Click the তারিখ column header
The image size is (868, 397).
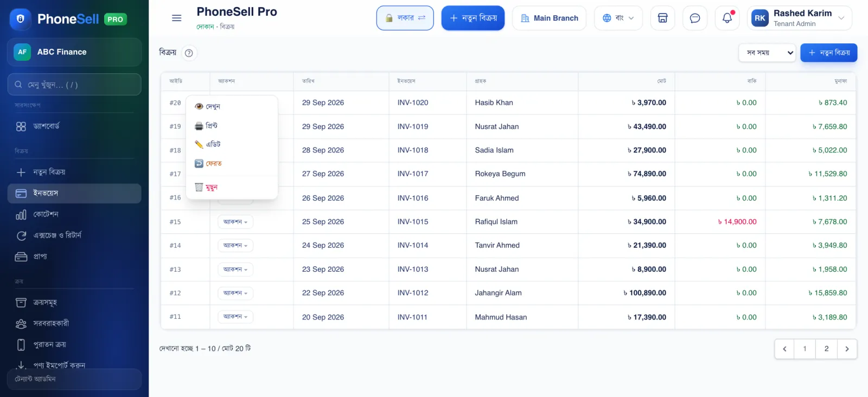[x=308, y=81]
